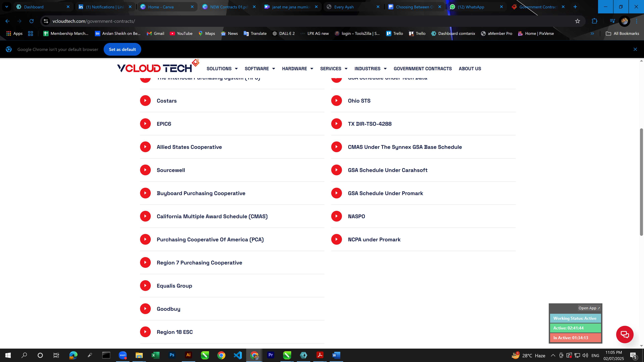Click the play icon next to Sourcewell

click(x=145, y=170)
